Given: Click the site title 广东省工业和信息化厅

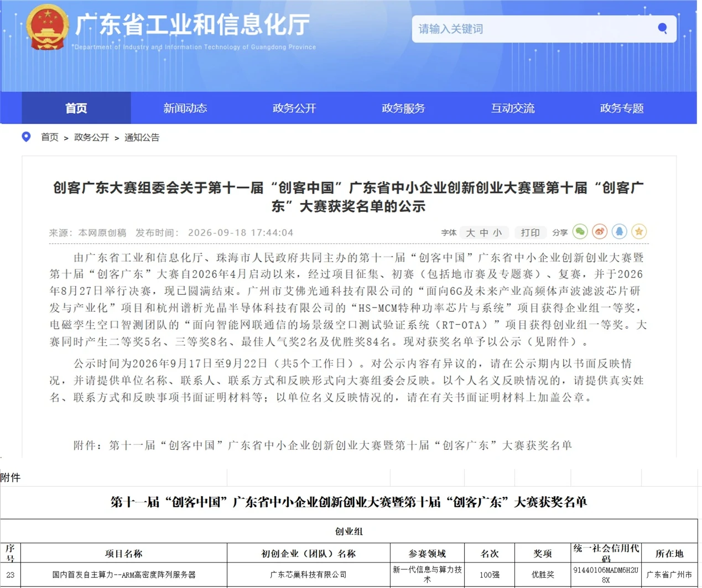Looking at the screenshot, I should tap(193, 25).
